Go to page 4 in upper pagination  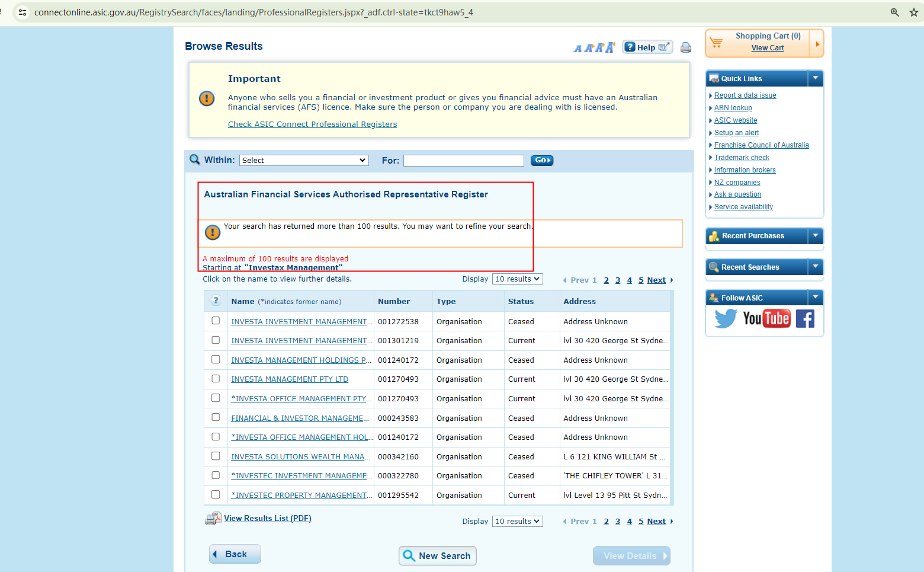(x=630, y=280)
